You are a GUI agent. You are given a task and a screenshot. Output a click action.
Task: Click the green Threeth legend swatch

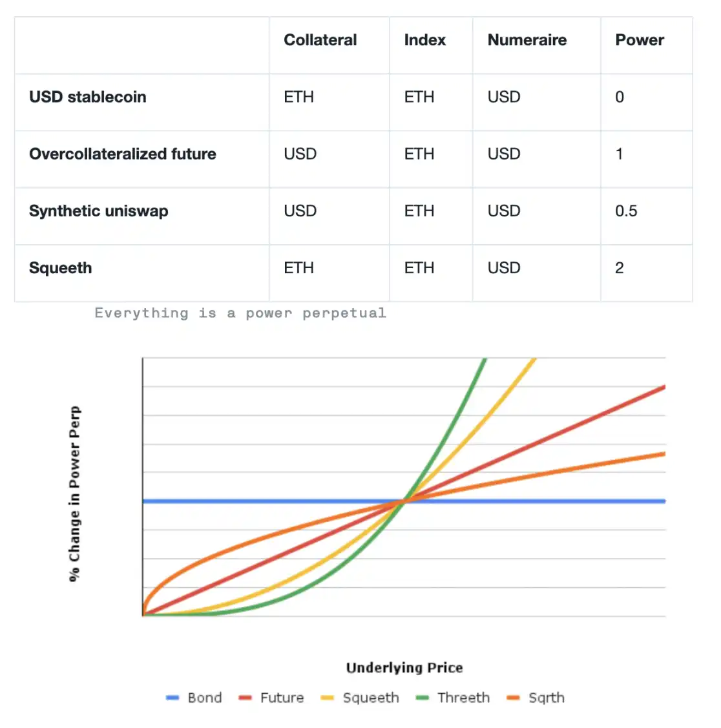[x=422, y=698]
